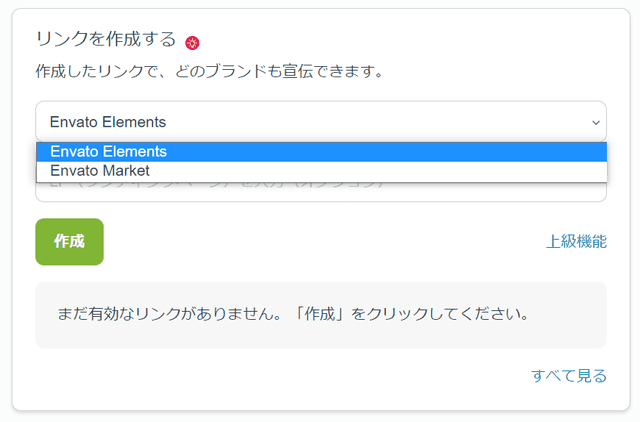Click the green 作成 button
The image size is (640, 422).
[69, 242]
